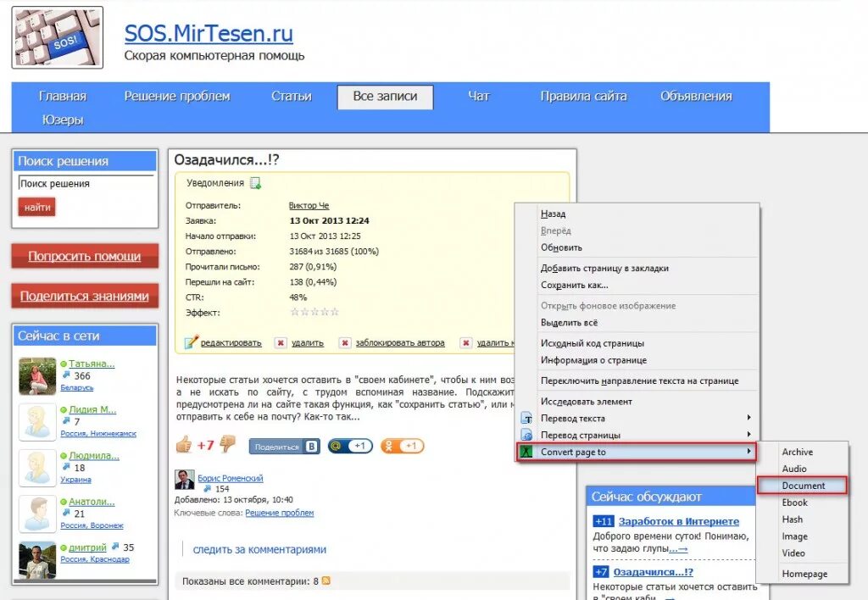
Task: Click the red X icon before удалить
Action: [x=281, y=342]
